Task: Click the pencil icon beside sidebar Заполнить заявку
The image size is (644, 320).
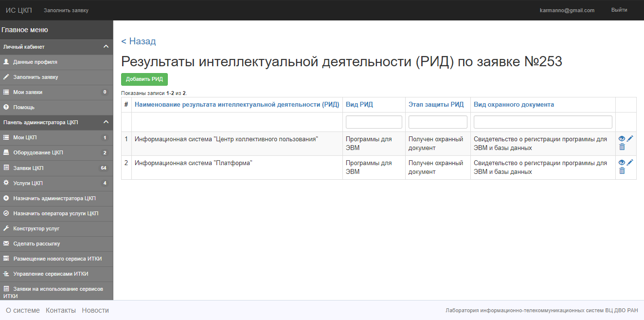Action: (6, 77)
